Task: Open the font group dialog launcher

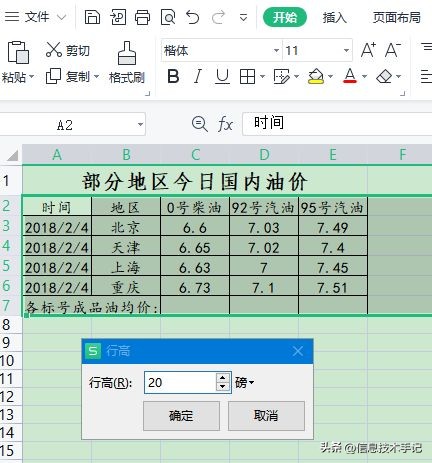Action: tap(402, 93)
